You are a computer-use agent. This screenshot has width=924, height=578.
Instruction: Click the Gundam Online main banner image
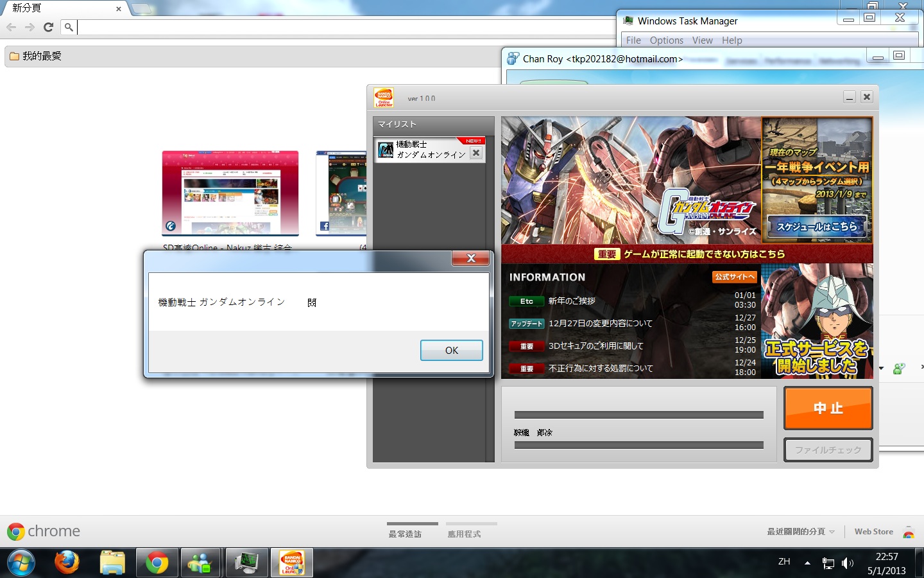[631, 180]
